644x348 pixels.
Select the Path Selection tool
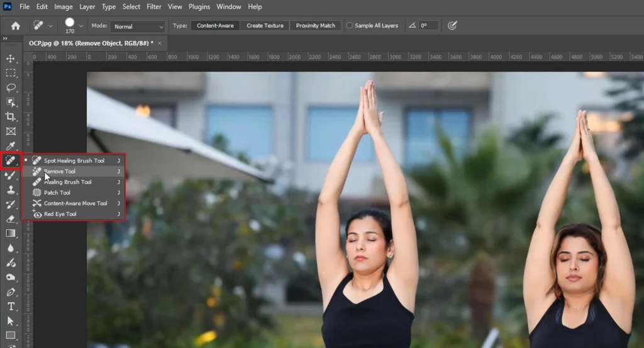(x=11, y=322)
